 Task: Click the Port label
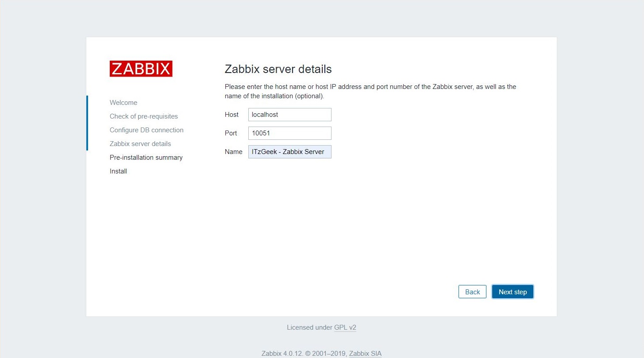(231, 133)
